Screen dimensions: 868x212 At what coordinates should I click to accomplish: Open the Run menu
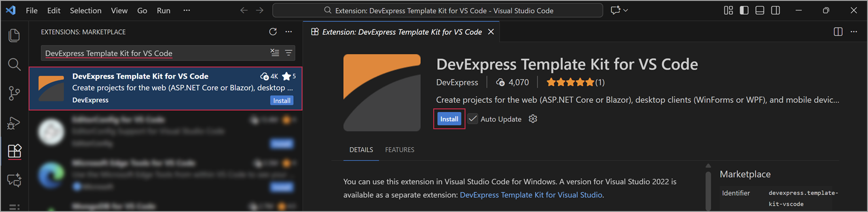pos(163,10)
